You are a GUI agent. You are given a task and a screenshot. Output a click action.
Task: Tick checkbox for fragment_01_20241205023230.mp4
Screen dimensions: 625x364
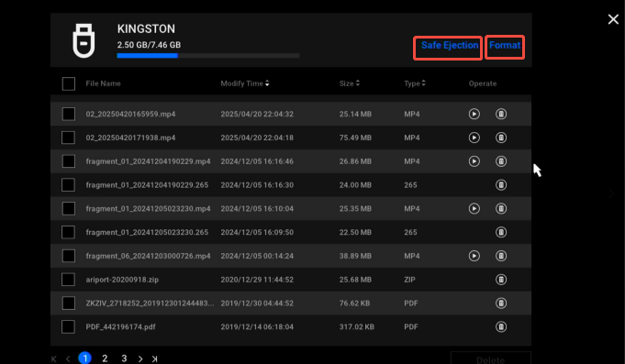[x=69, y=209]
